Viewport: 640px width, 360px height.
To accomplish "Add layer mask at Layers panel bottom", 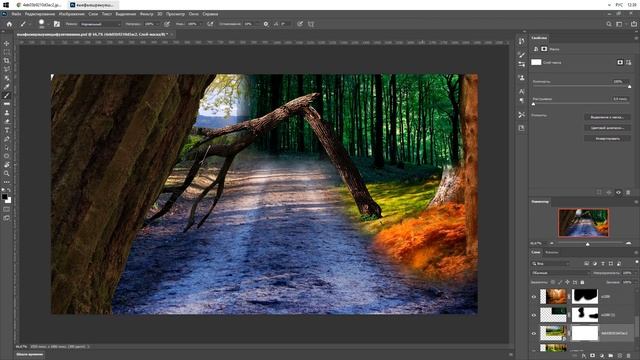I will coord(593,356).
